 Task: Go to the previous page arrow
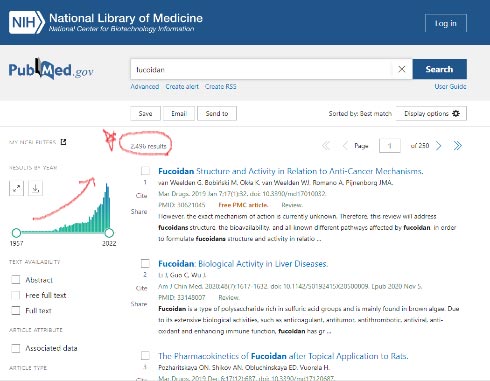pyautogui.click(x=345, y=146)
